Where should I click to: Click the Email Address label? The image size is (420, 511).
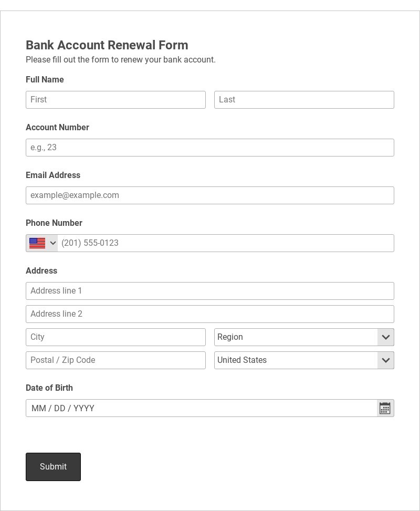coord(53,175)
